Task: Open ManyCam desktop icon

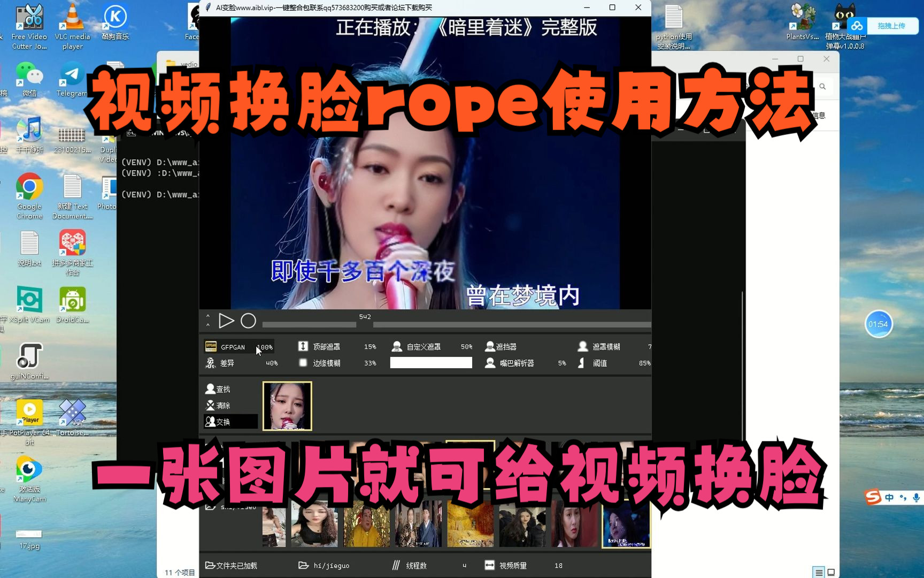Action: point(29,479)
